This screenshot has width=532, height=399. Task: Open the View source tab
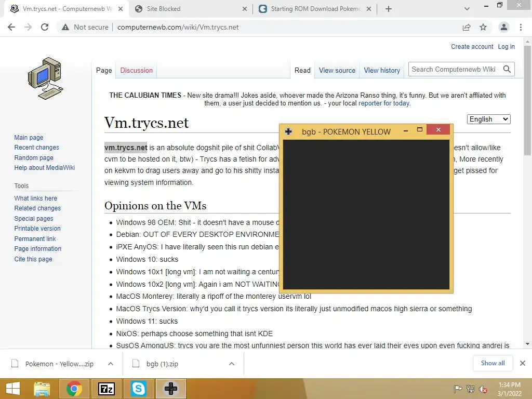pos(337,70)
